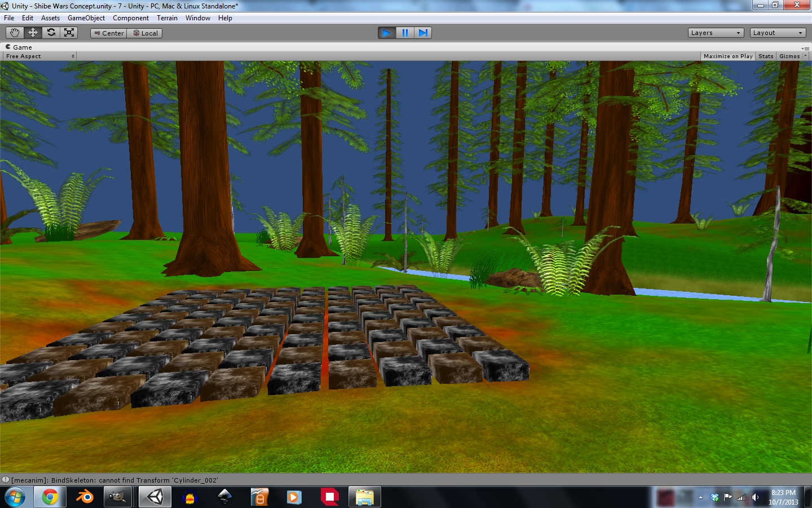Open red square recorder taskbar icon
Screen dimensions: 812x508
(329, 497)
